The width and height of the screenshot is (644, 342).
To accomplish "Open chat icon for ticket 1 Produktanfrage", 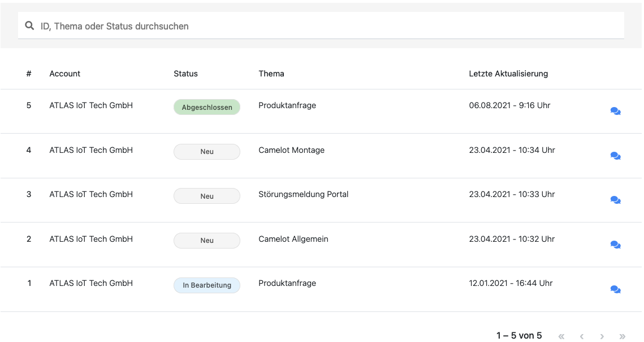I will coord(615,289).
